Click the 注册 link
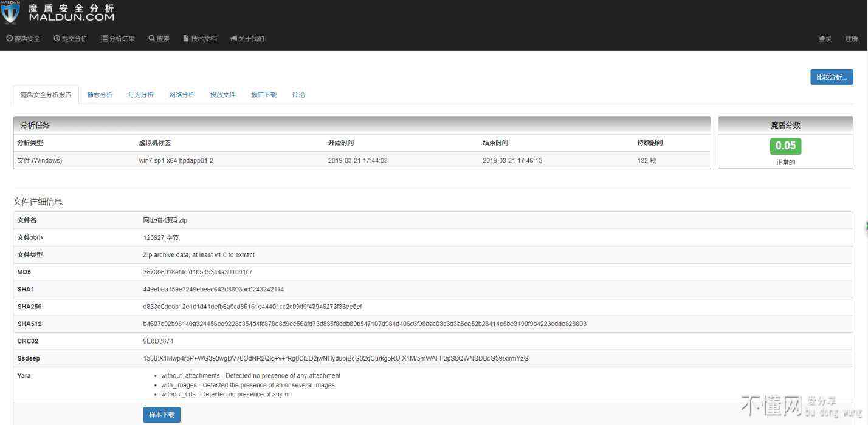The image size is (868, 425). 851,39
